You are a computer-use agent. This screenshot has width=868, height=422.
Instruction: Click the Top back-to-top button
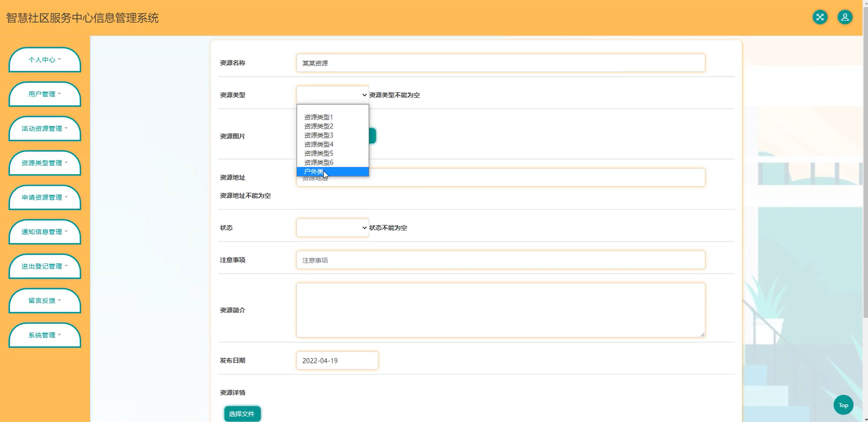coord(843,405)
